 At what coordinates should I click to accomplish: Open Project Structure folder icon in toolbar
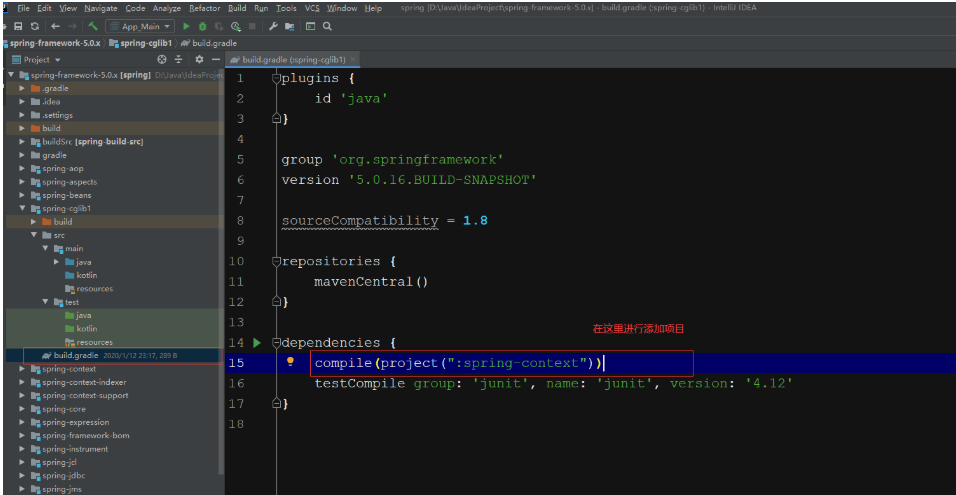click(290, 26)
